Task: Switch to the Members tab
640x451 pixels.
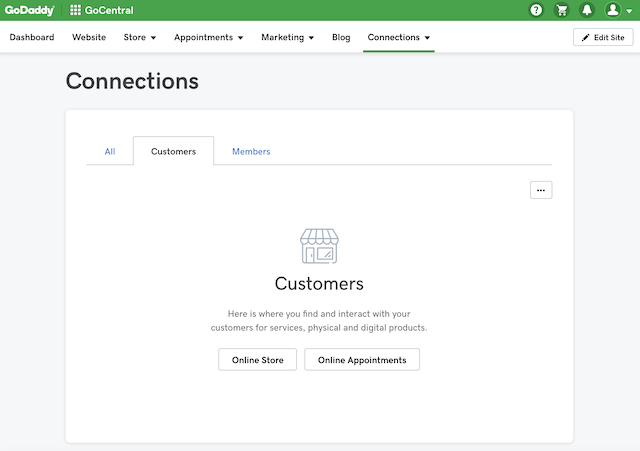Action: [x=251, y=151]
